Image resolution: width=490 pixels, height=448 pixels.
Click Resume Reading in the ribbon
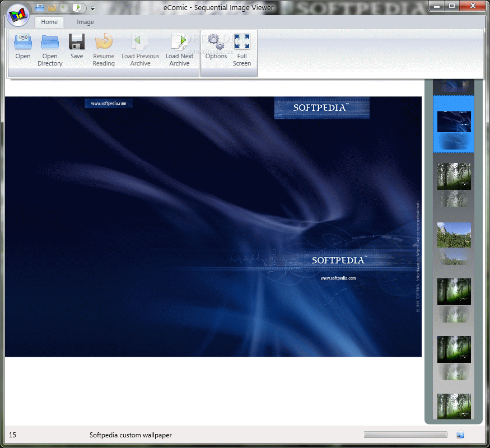coord(104,50)
